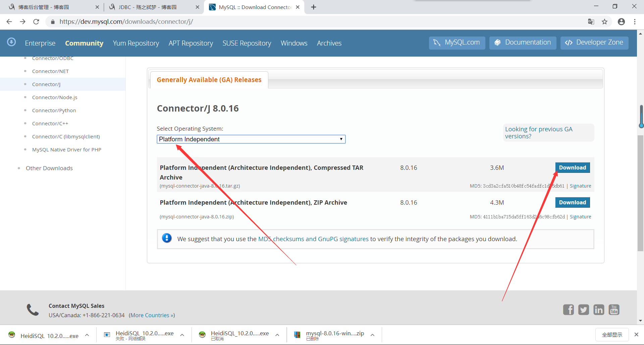Open Connector/Python in the sidebar
644x345 pixels.
coord(54,111)
